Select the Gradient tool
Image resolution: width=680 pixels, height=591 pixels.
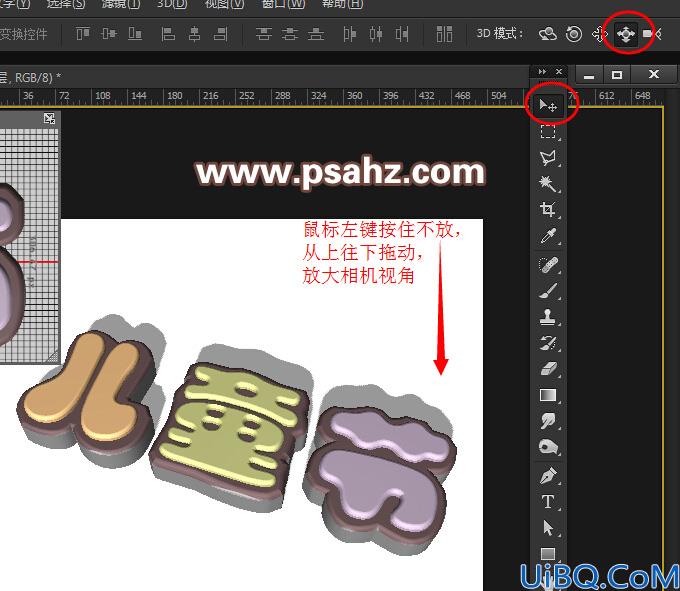pyautogui.click(x=548, y=395)
